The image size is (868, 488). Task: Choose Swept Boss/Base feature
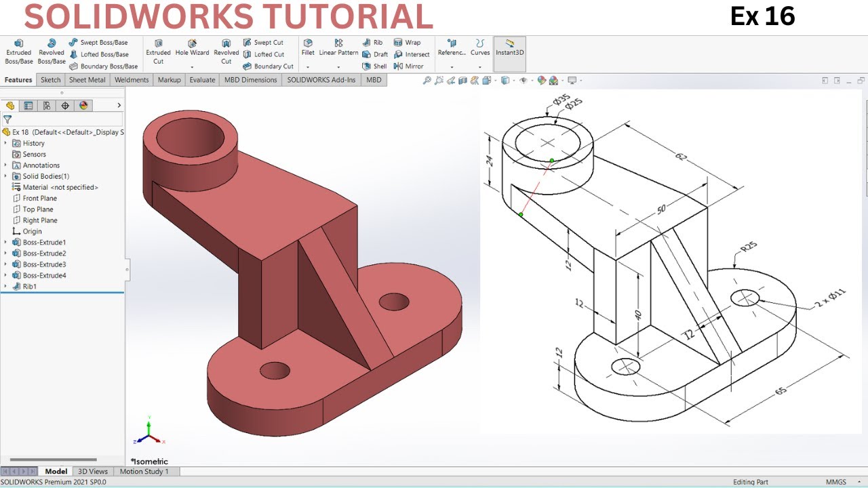(98, 42)
